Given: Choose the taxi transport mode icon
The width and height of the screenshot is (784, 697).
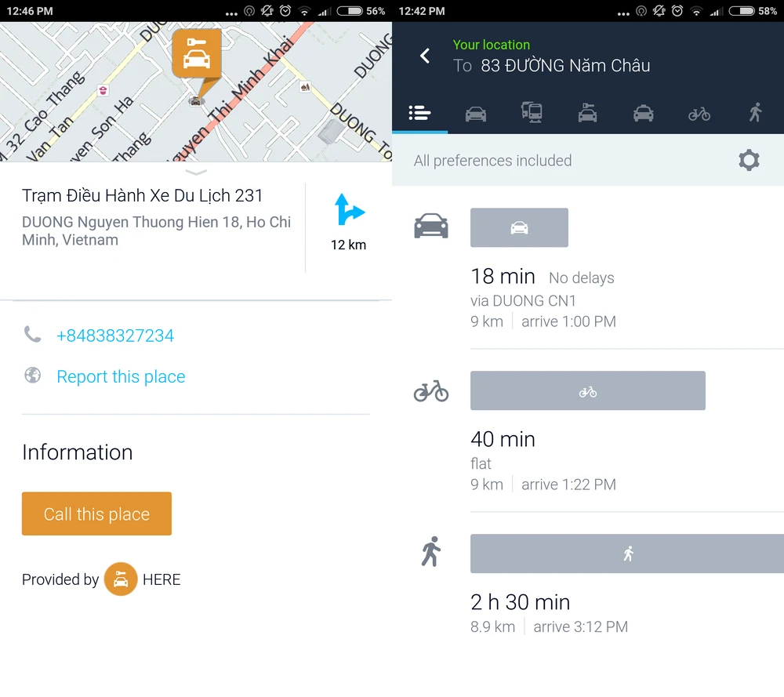Looking at the screenshot, I should coord(643,113).
